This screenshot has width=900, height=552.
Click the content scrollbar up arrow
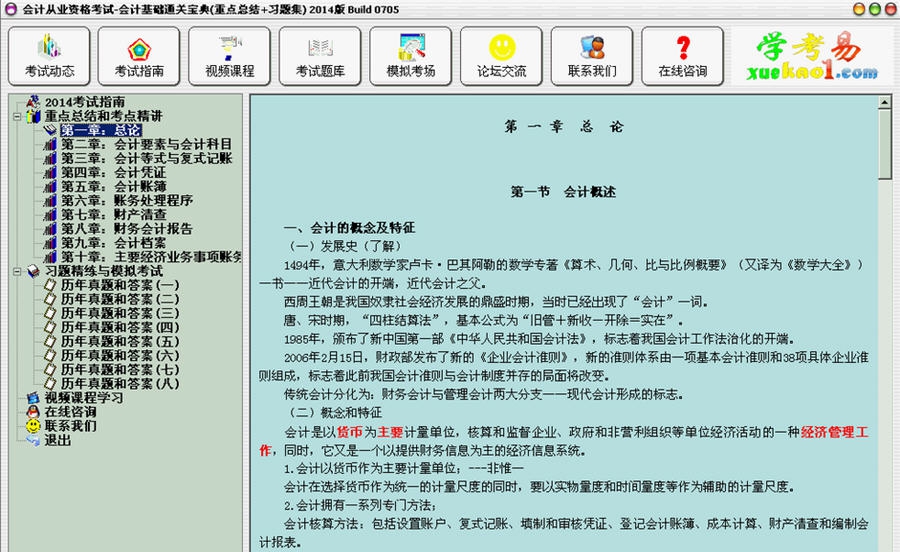(x=885, y=103)
